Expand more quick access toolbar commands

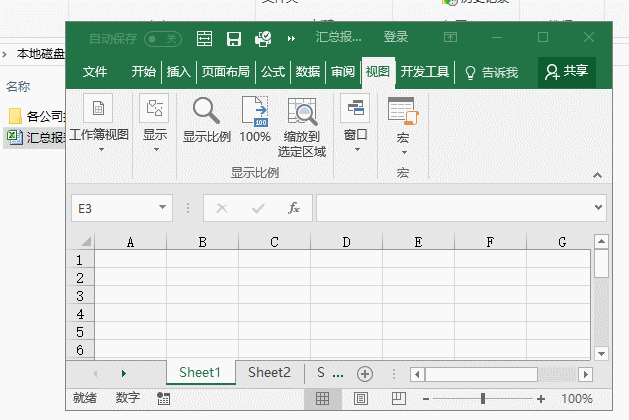coord(291,39)
